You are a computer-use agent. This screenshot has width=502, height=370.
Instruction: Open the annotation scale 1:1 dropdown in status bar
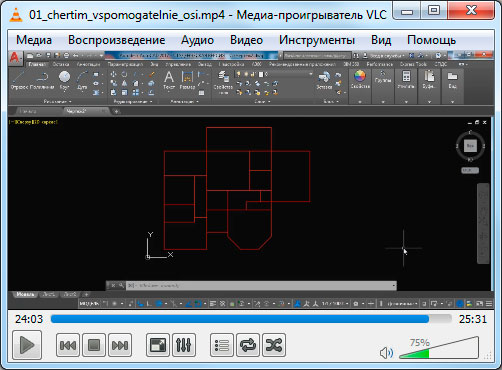coord(335,304)
